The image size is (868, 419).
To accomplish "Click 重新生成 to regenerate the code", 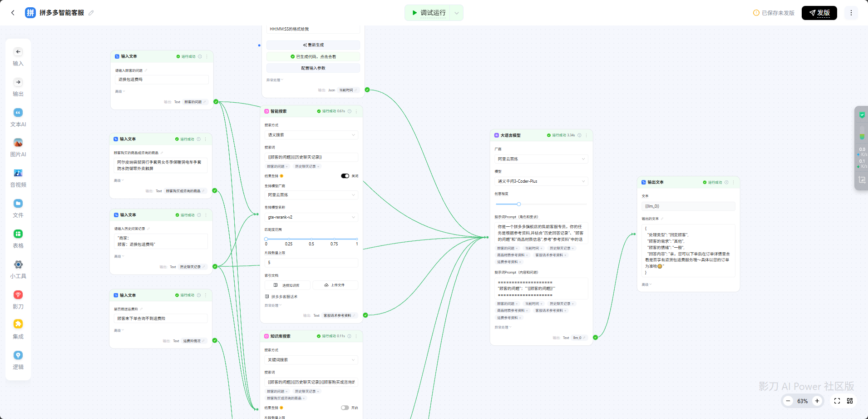I will (x=313, y=45).
